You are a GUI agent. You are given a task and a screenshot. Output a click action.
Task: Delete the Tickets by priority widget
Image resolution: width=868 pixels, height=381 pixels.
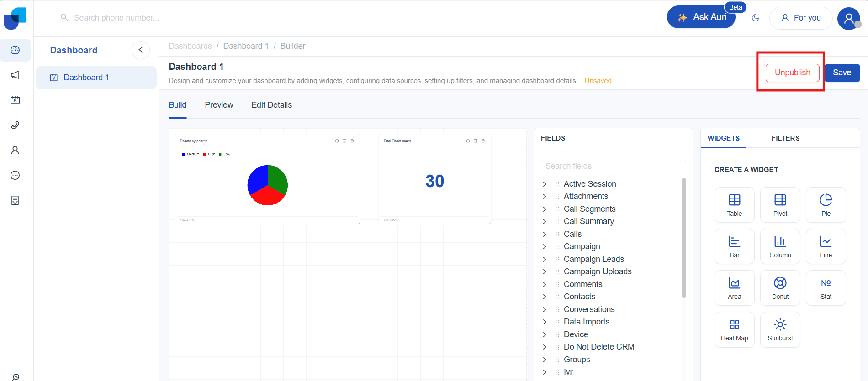click(352, 141)
